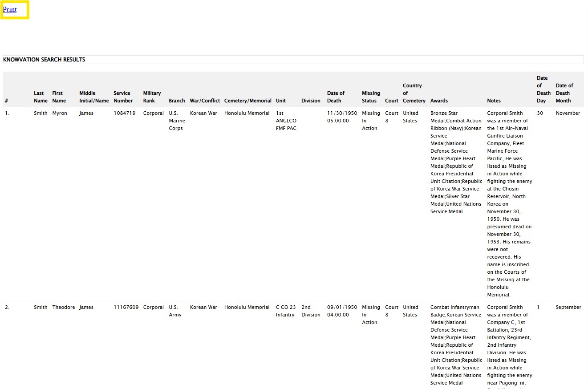Click the Knowvation Search Results heading

point(44,60)
